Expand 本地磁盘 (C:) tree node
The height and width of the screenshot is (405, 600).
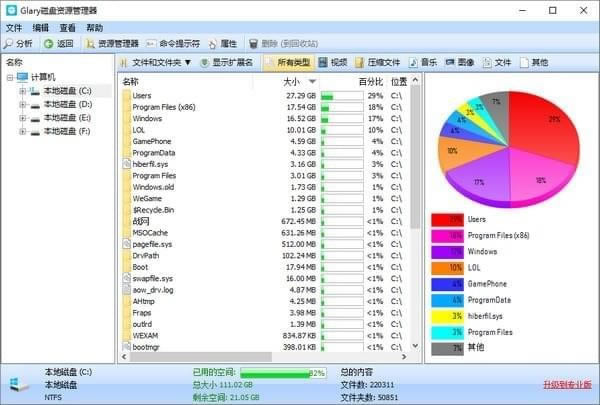tap(23, 91)
